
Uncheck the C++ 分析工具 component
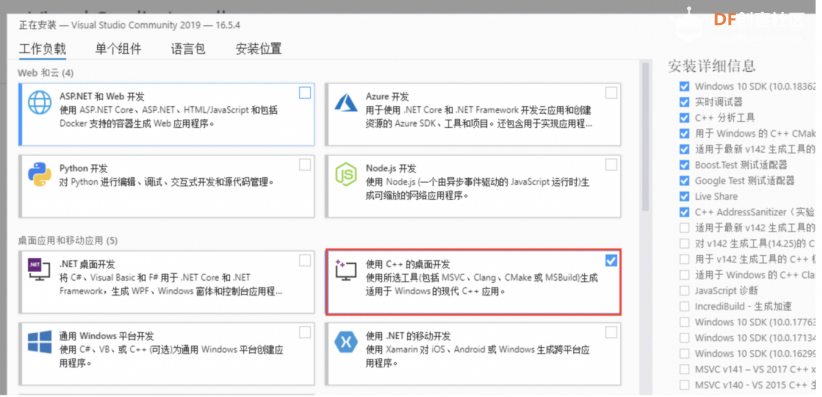click(684, 117)
